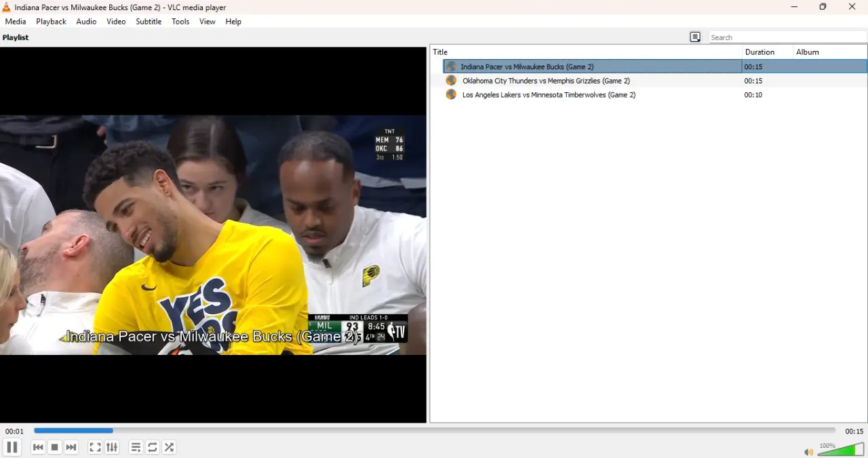
Task: Select Oklahoma City Thunders vs Memphis Grizzlies row
Action: [655, 81]
